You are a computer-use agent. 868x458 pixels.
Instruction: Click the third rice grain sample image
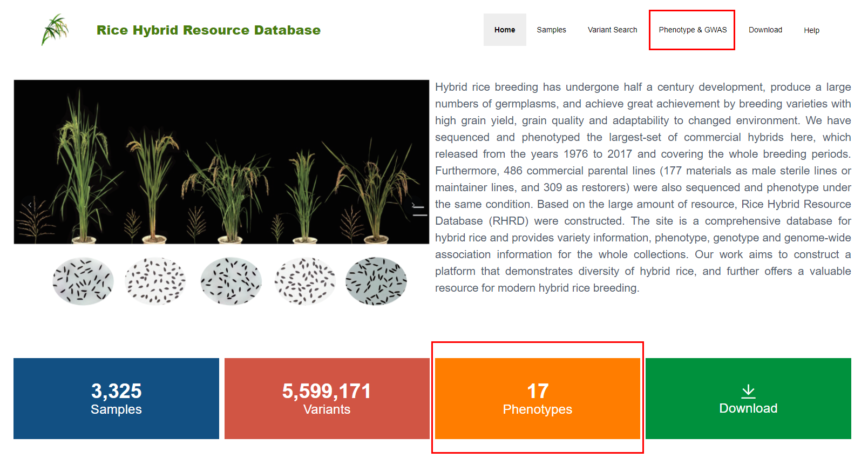click(x=231, y=281)
